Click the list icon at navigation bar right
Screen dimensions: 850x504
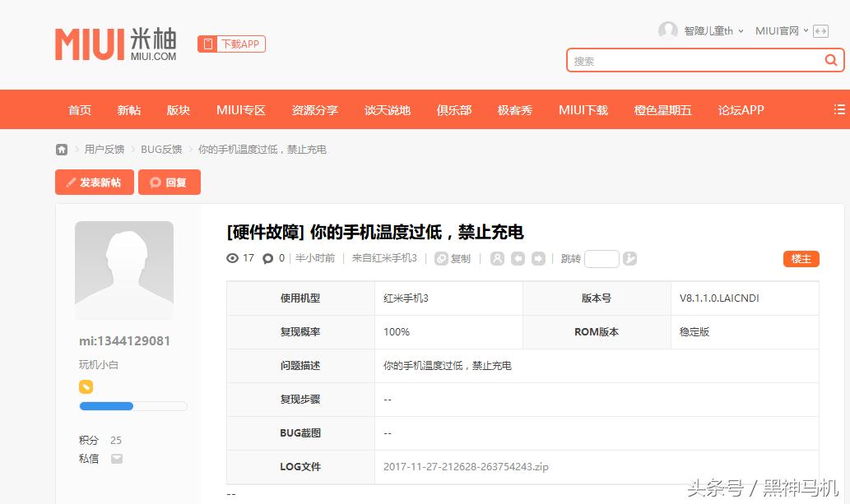coord(839,109)
